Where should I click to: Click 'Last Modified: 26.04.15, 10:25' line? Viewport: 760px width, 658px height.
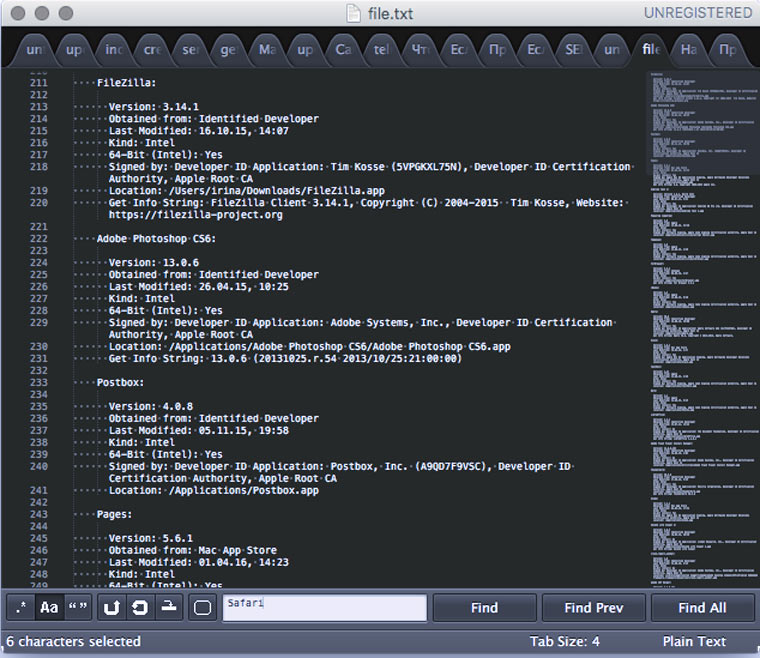point(199,287)
